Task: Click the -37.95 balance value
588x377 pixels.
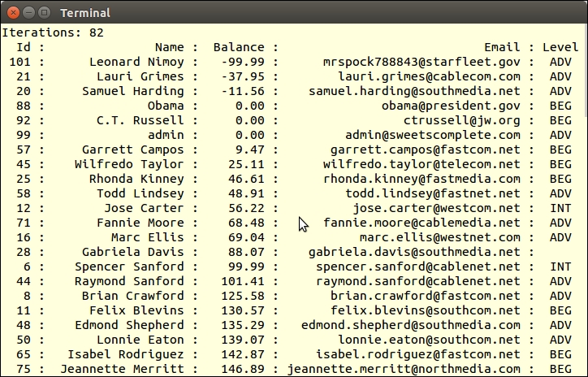Action: [243, 76]
